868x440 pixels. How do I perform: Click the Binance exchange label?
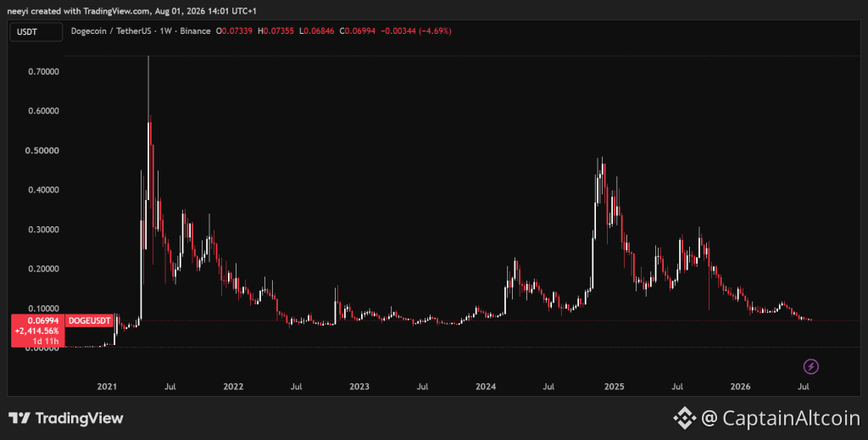click(x=195, y=31)
